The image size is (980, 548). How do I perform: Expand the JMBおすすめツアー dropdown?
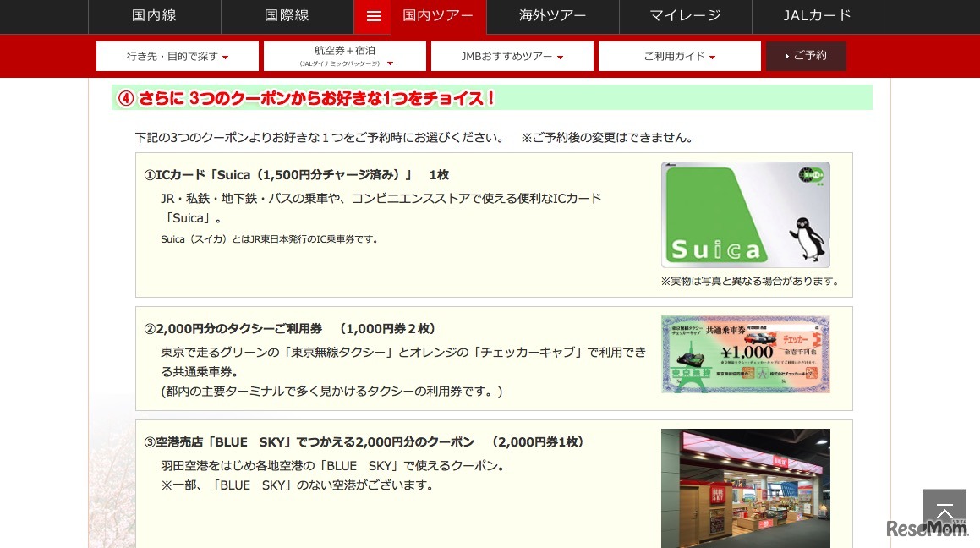click(512, 56)
